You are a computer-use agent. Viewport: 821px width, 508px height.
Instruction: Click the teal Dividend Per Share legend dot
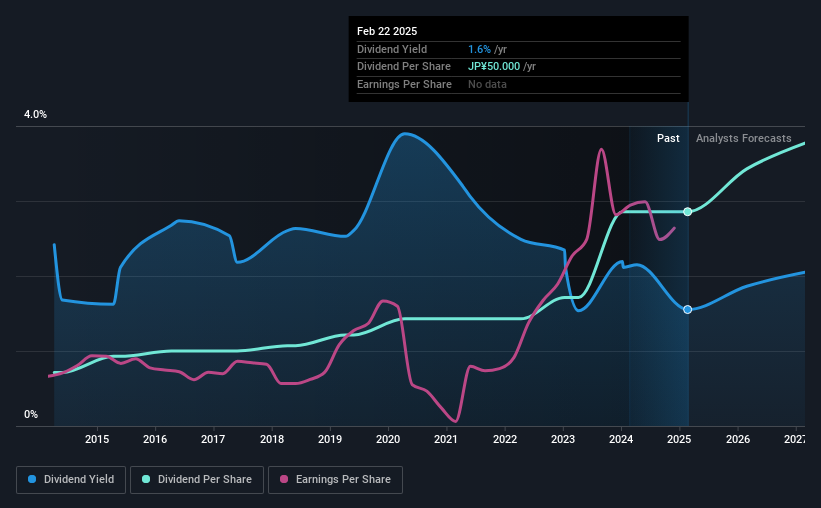pos(146,479)
